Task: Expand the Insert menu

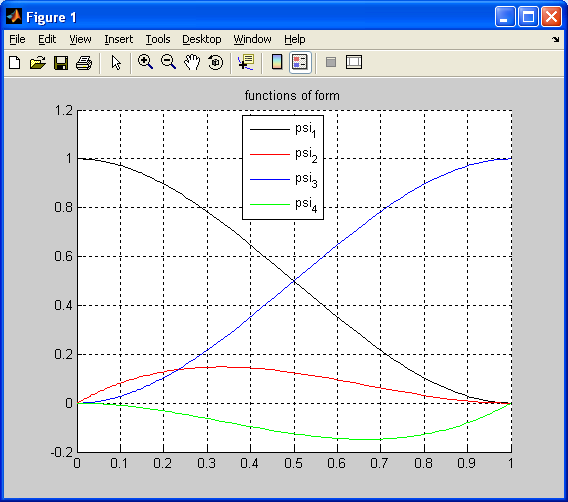Action: coord(118,39)
